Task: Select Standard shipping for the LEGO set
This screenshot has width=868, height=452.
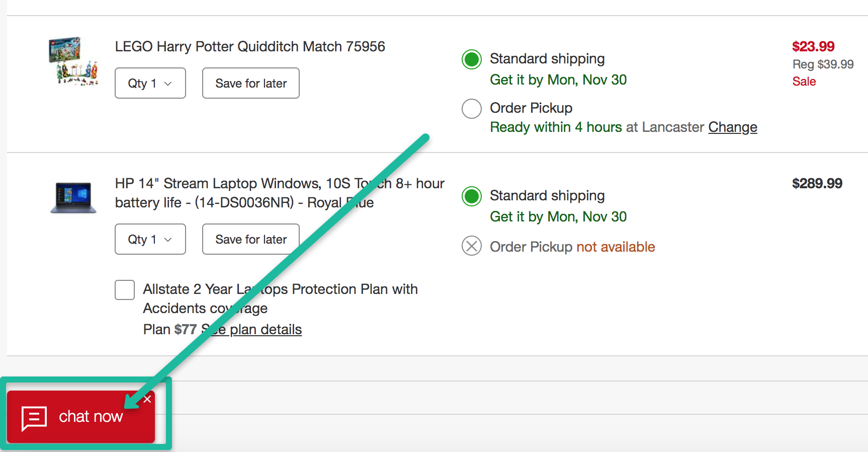Action: [x=472, y=59]
